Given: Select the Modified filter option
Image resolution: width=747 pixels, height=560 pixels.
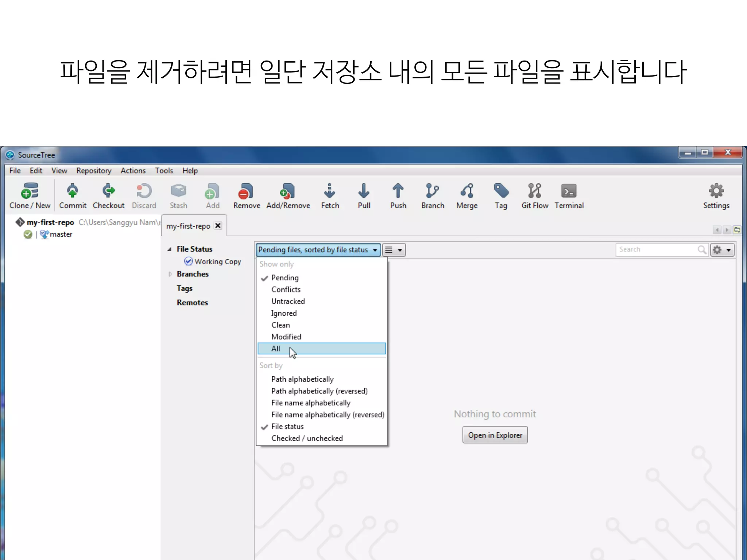Looking at the screenshot, I should (322, 337).
